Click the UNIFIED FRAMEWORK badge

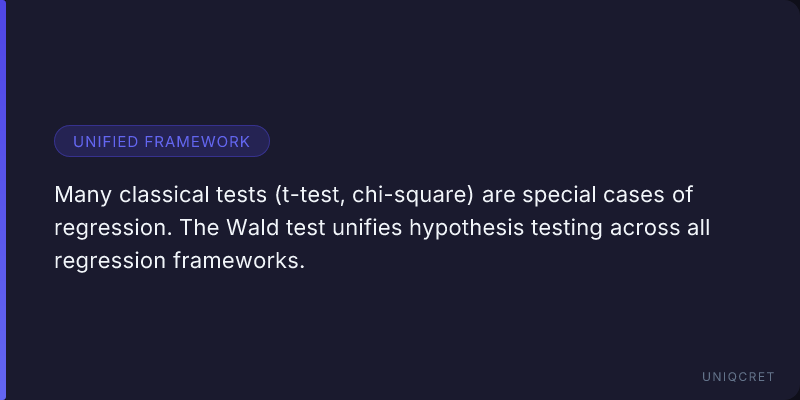click(x=161, y=141)
